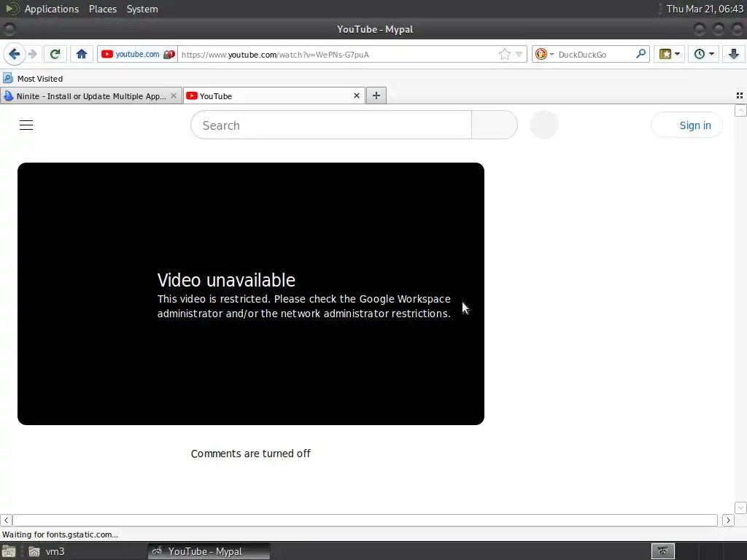Click the Applications menu logo icon

point(12,9)
